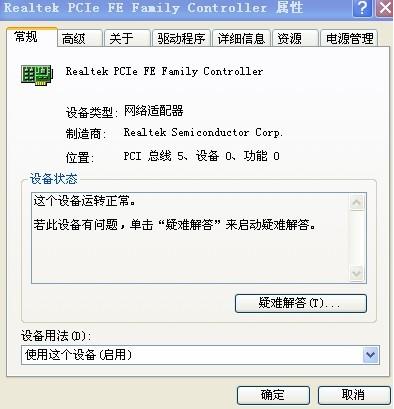Click the help question mark button

pyautogui.click(x=363, y=8)
